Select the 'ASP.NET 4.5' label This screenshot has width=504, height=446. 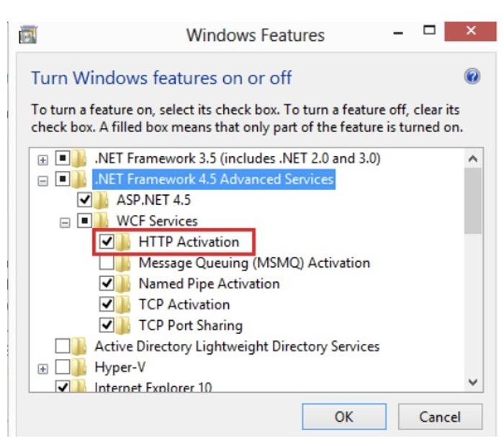tap(153, 200)
